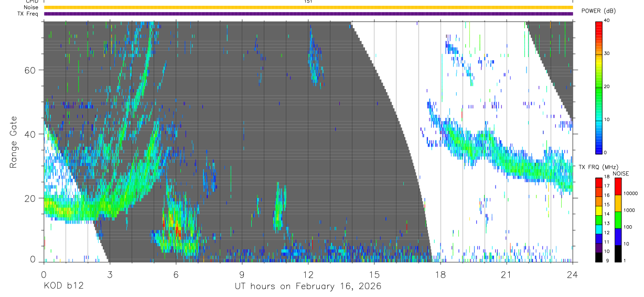Viewport: 644px width, 297px height.
Task: Select the 30 tick on the POWER scale
Action: tap(607, 54)
